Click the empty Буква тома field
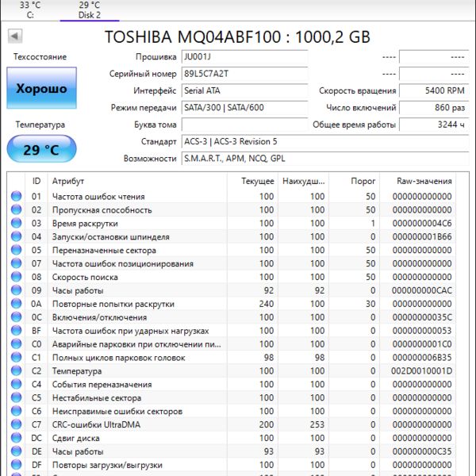Image resolution: width=476 pixels, height=476 pixels. pos(244,125)
